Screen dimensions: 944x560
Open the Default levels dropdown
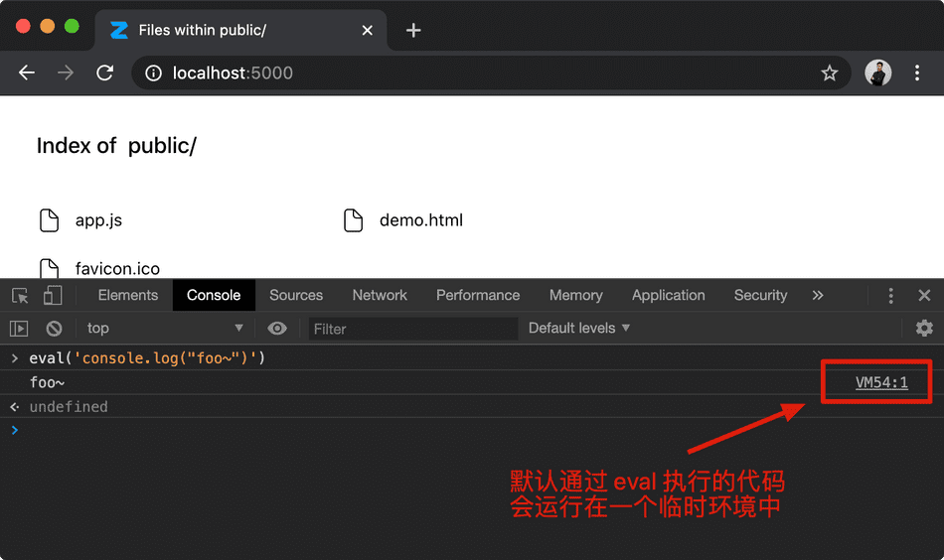coord(579,329)
